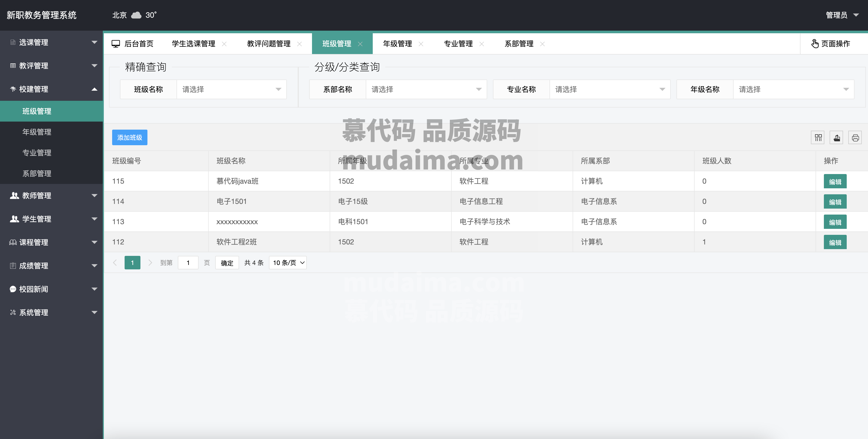
Task: Select 年级管理 in the sidebar
Action: [x=51, y=132]
